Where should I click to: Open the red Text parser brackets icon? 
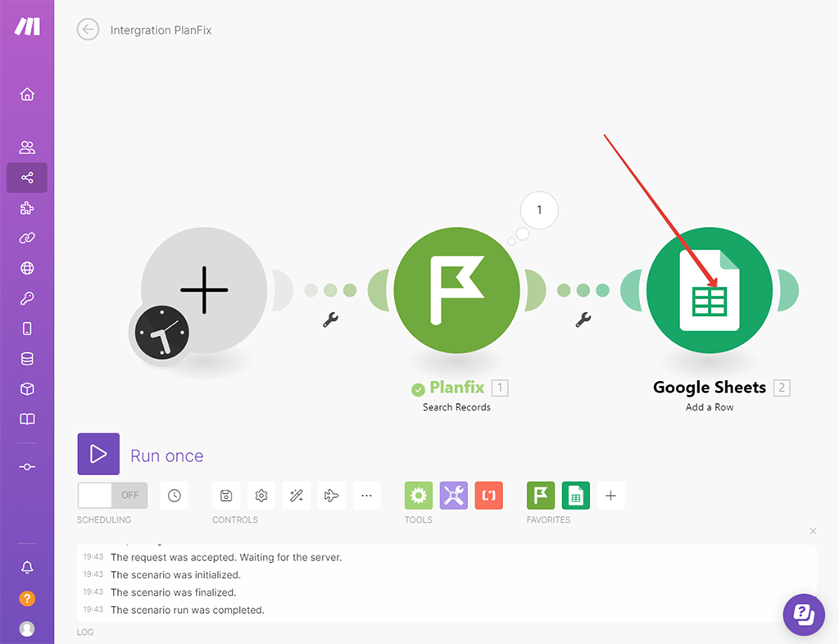pyautogui.click(x=489, y=496)
